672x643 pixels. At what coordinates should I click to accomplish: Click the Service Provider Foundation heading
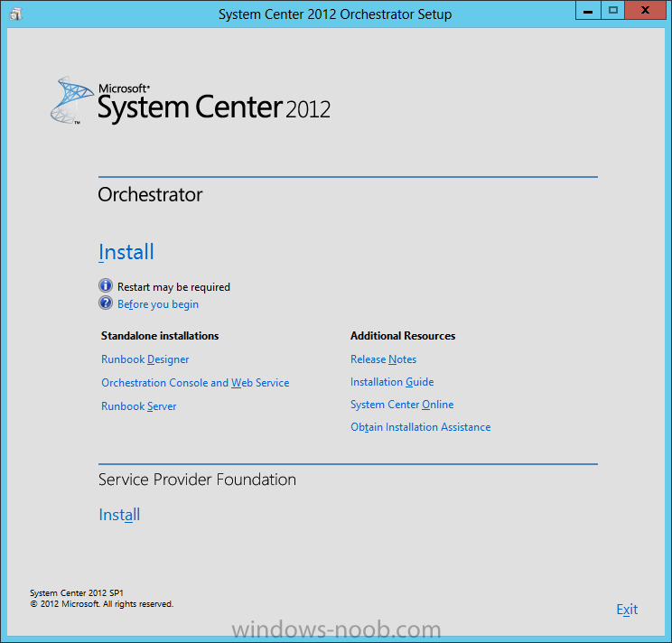point(197,480)
